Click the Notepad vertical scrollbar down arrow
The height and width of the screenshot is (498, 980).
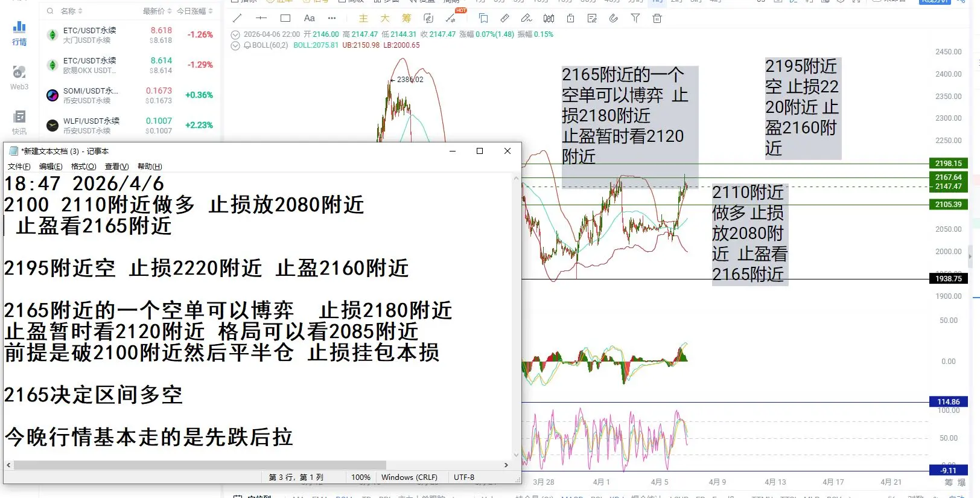516,455
